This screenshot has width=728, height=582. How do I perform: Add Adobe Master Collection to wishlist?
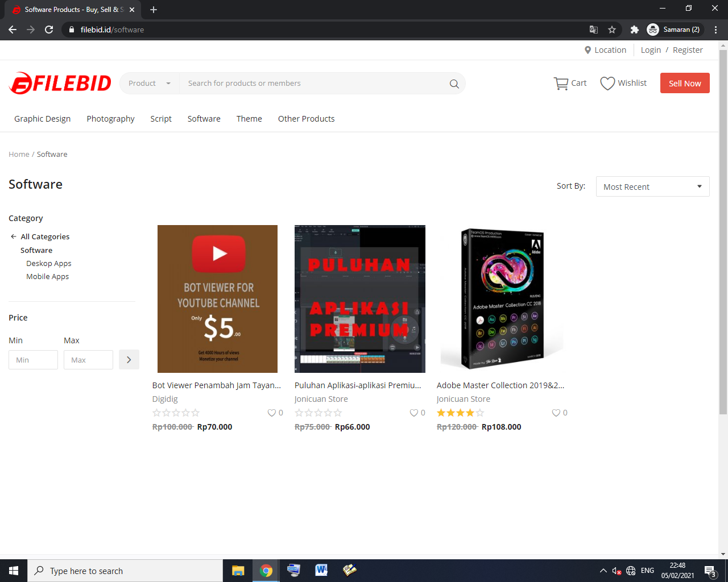556,413
